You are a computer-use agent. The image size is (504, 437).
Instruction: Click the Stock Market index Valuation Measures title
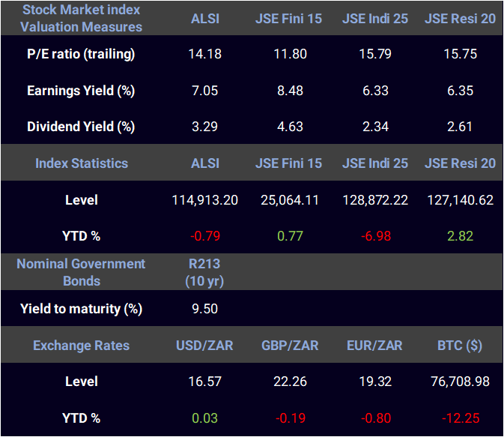81,18
